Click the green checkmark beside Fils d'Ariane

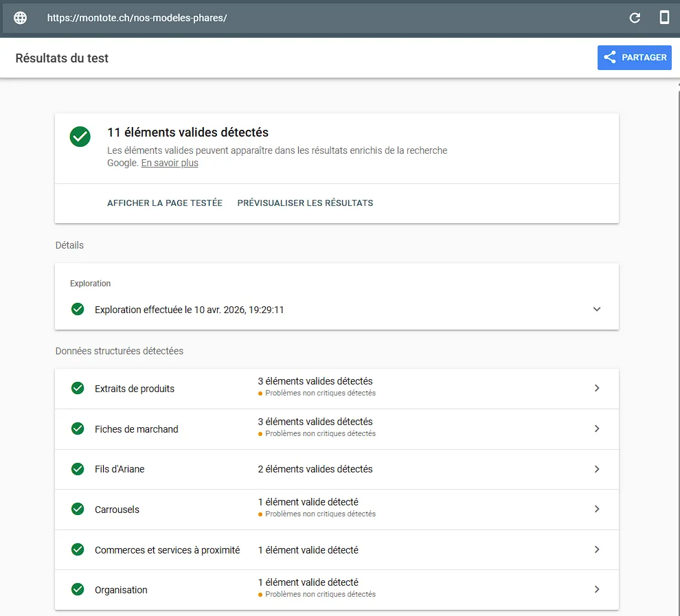[x=78, y=469]
